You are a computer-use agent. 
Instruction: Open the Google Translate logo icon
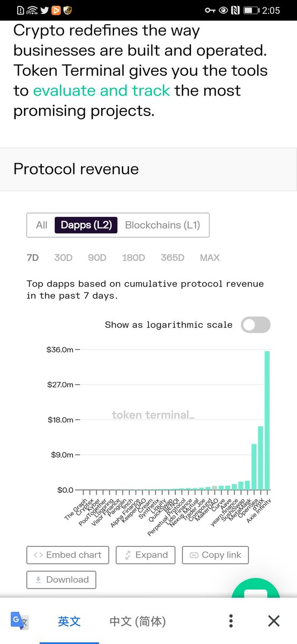coord(19,621)
